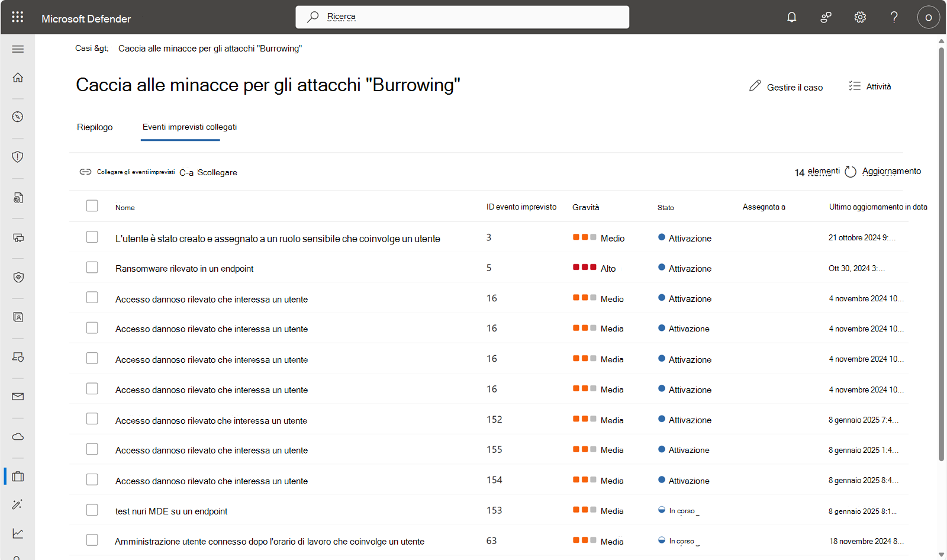Click Gestire il caso button

786,87
